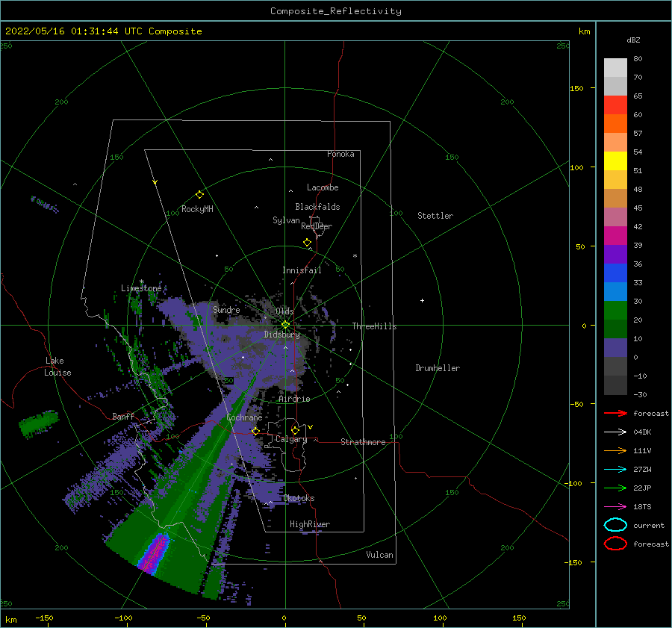Click the Ponoka label
This screenshot has height=628, width=672.
pyautogui.click(x=340, y=154)
